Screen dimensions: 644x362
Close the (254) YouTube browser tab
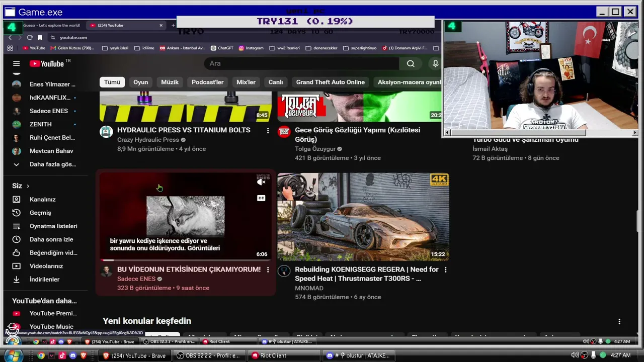[x=161, y=25]
